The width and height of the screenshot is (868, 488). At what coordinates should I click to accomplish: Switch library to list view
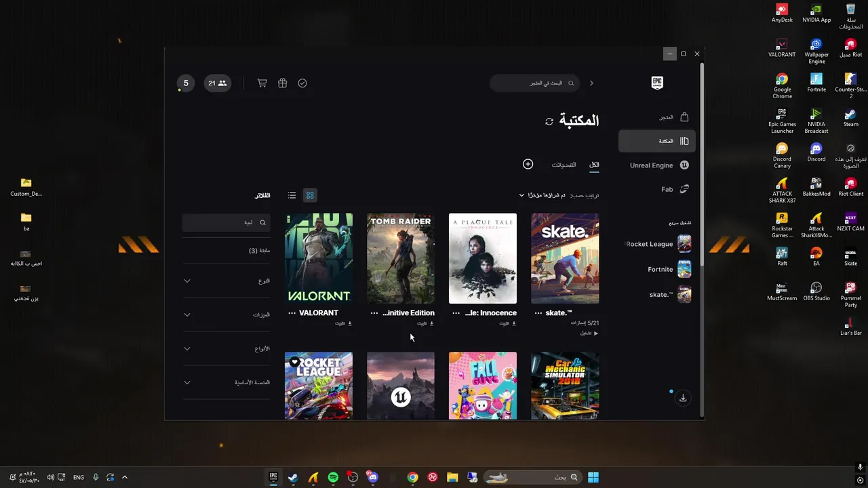292,195
